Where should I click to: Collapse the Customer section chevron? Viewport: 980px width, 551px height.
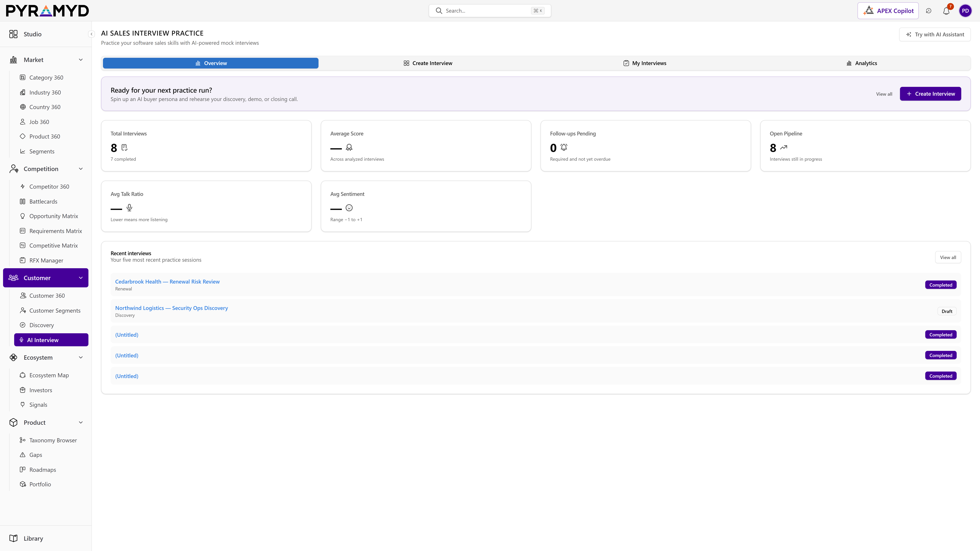tap(81, 278)
